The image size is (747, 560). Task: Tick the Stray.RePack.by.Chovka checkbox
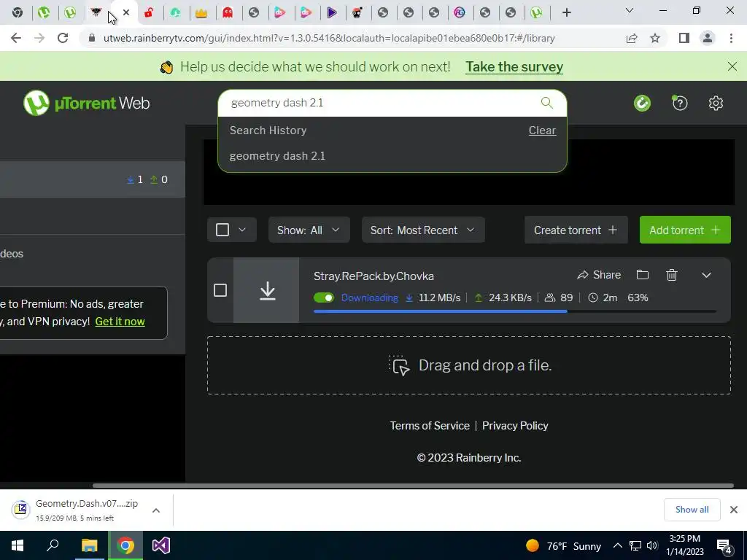(220, 290)
